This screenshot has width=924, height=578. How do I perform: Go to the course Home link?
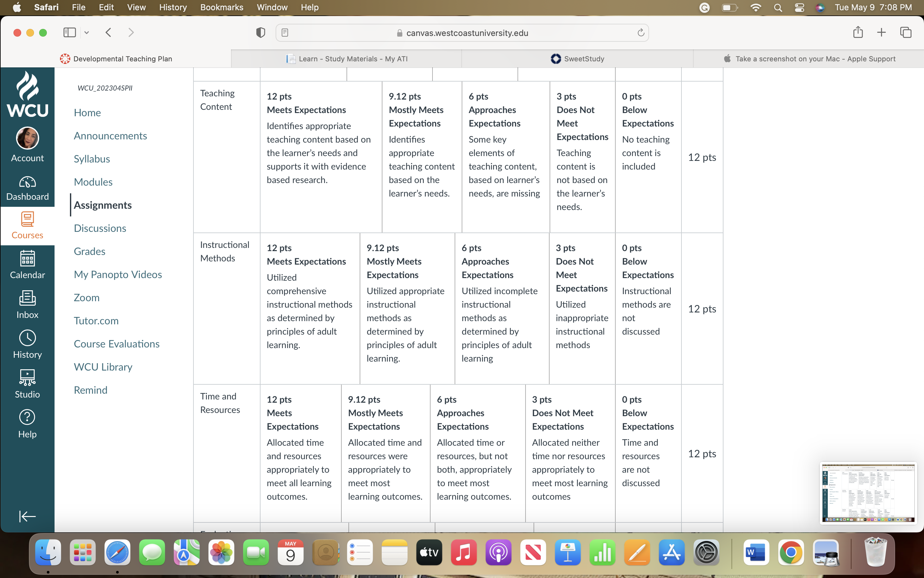click(x=88, y=113)
